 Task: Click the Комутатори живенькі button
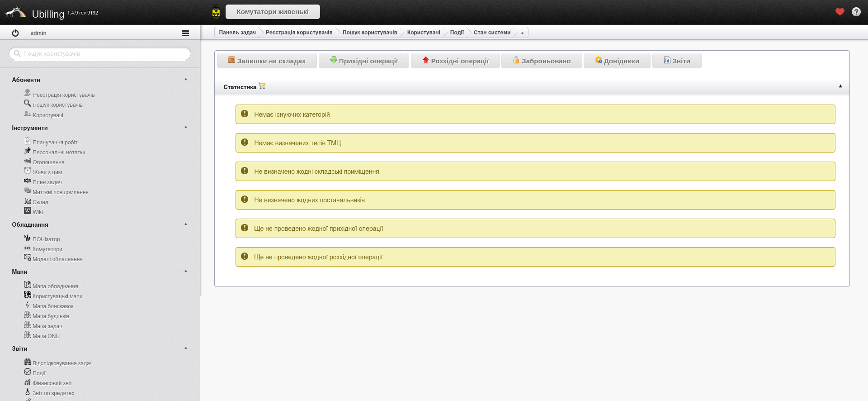[272, 12]
